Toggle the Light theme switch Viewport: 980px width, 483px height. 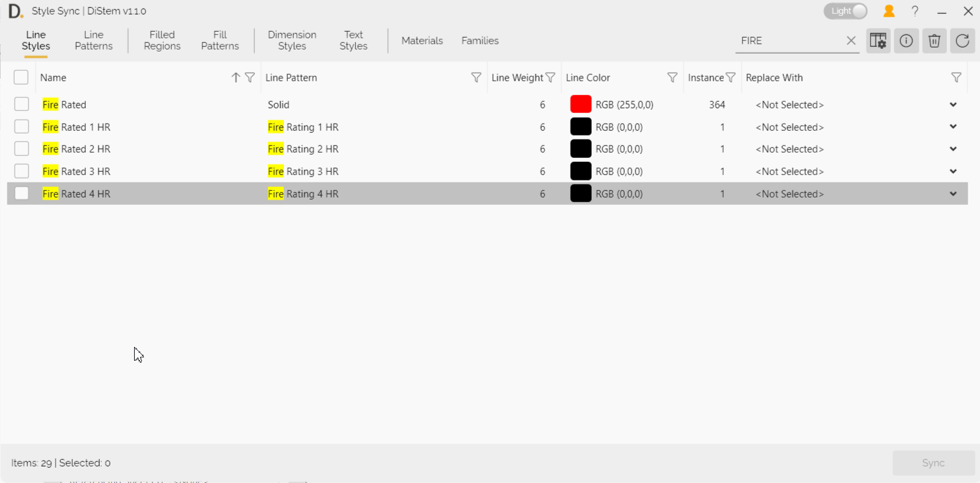point(845,11)
